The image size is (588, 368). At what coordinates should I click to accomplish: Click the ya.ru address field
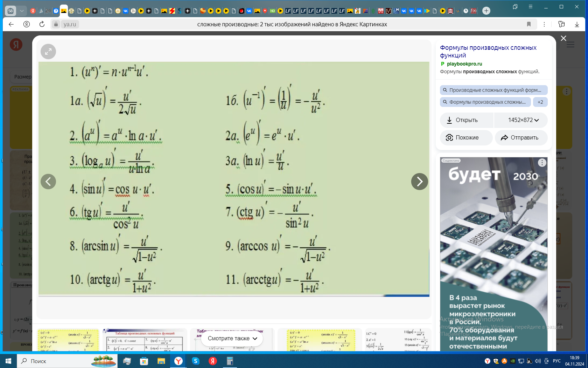click(70, 24)
